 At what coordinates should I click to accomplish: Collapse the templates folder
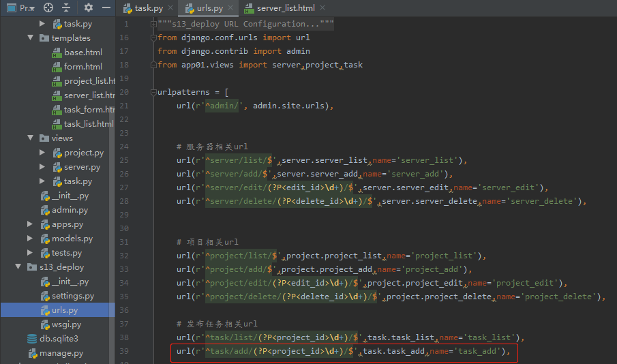coord(30,37)
